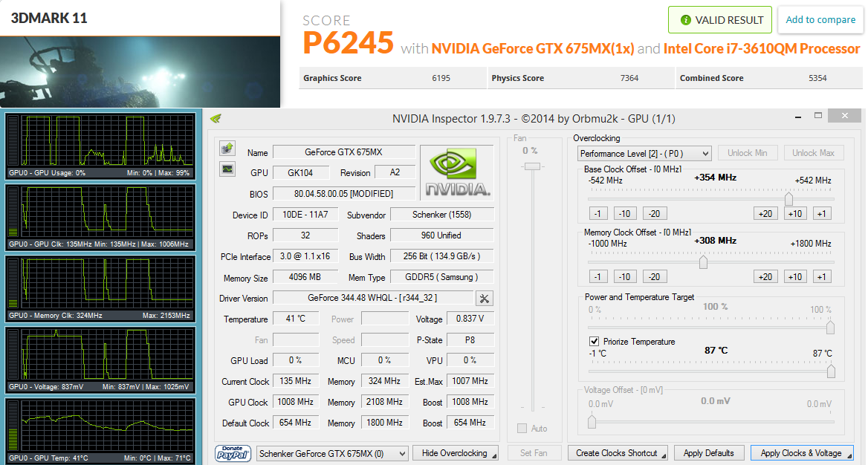
Task: Click Hide Overclocking button
Action: 456,453
